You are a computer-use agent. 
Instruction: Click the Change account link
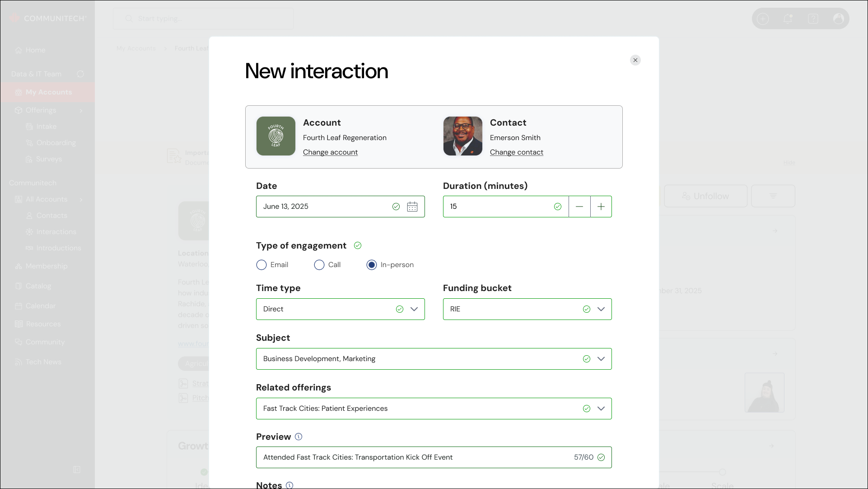pos(330,152)
